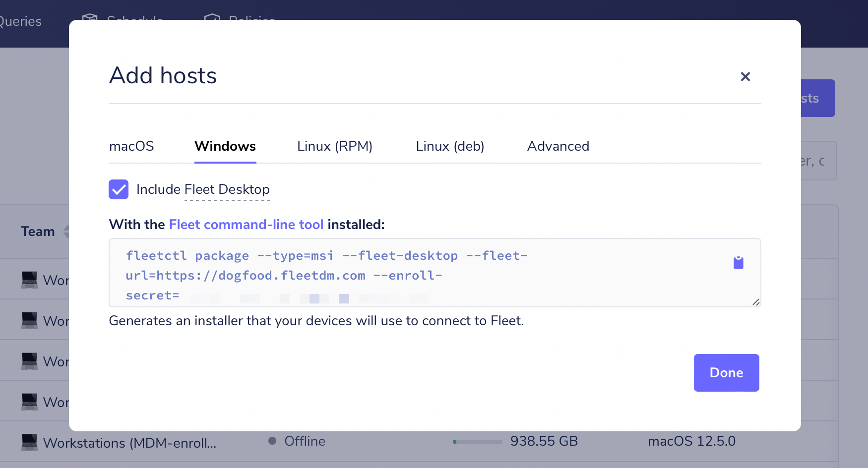The width and height of the screenshot is (868, 468).
Task: Open the Linux (RPM) tab
Action: [335, 146]
